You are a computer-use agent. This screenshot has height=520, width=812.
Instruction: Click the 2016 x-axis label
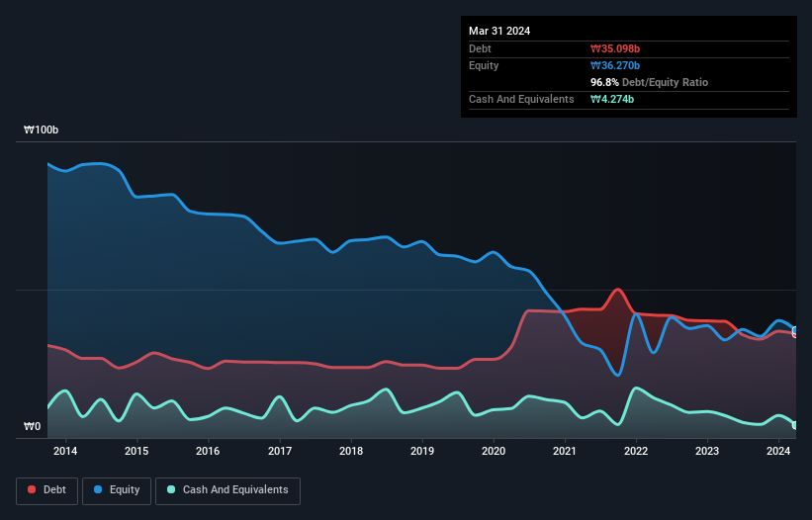(208, 451)
